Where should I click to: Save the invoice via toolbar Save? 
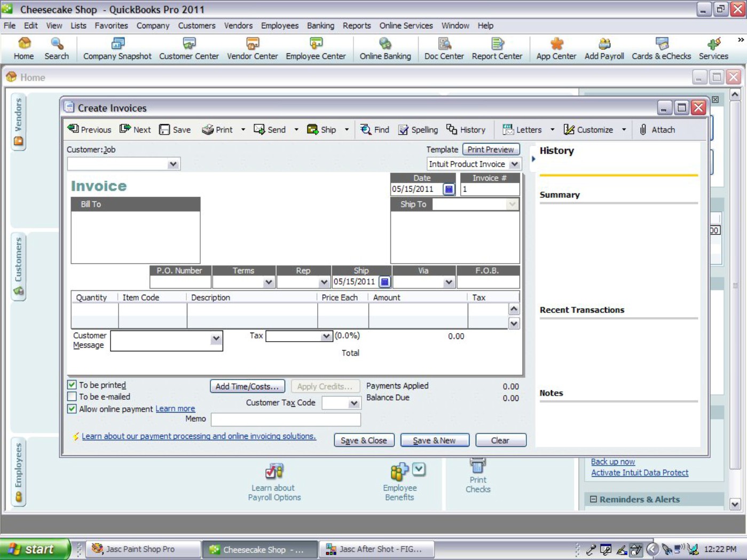tap(175, 130)
